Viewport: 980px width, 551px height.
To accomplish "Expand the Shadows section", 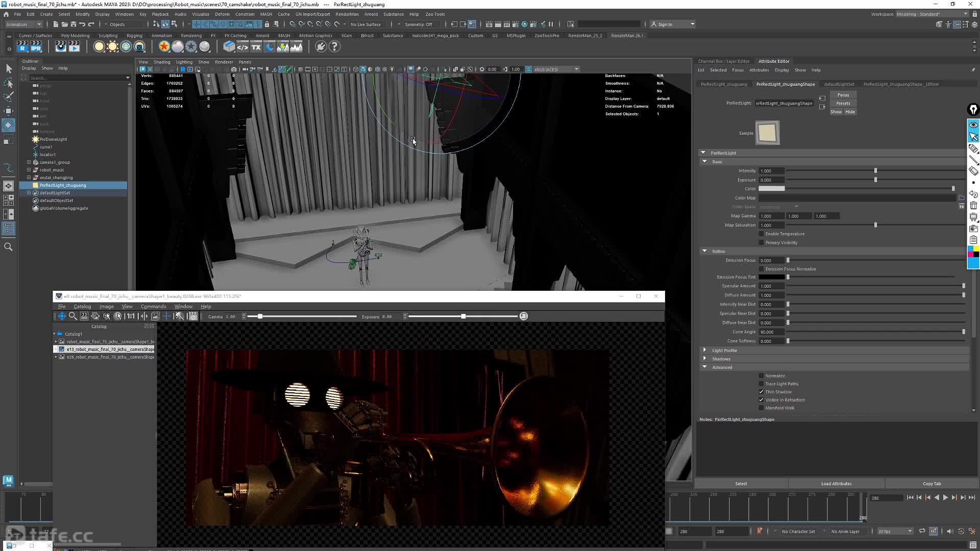I will coord(705,359).
